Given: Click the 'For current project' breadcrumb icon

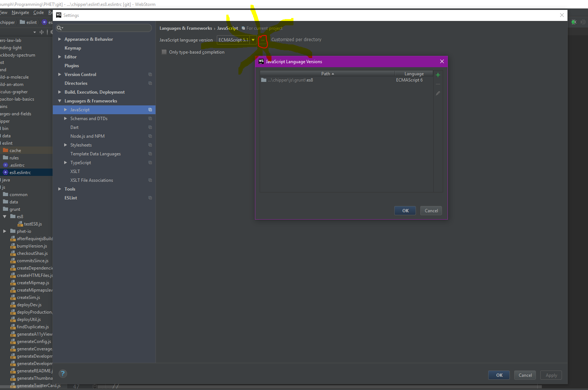Looking at the screenshot, I should 243,28.
